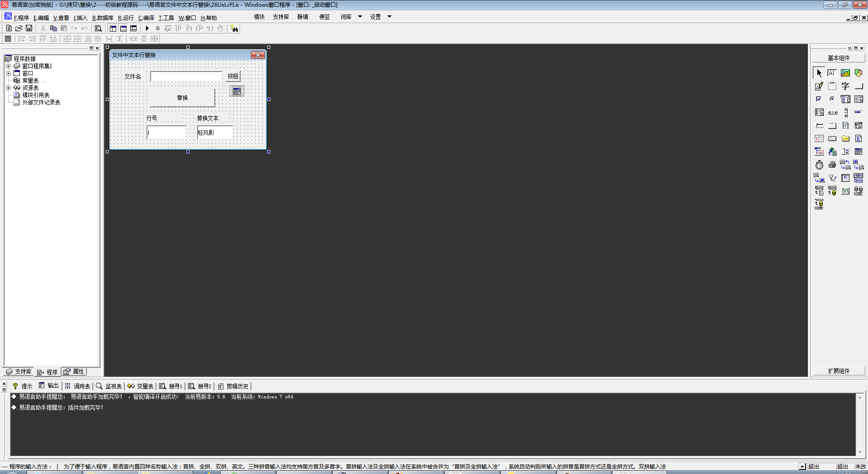Pick the radio button component in palette
Image resolution: width=868 pixels, height=474 pixels.
click(x=832, y=99)
